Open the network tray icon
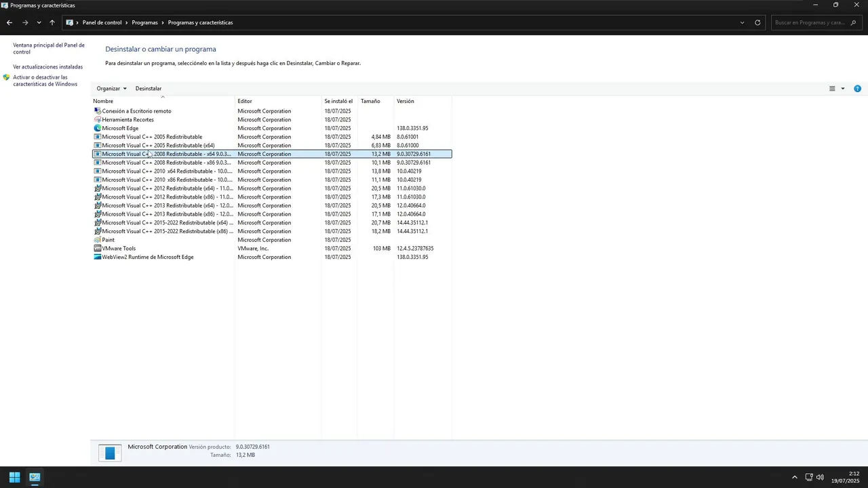Viewport: 868px width, 488px height. [x=809, y=477]
